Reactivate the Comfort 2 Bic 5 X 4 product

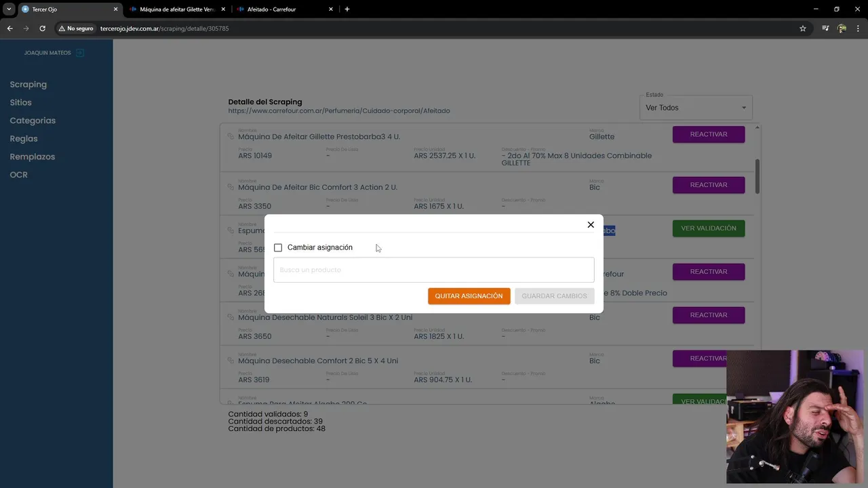click(700, 359)
